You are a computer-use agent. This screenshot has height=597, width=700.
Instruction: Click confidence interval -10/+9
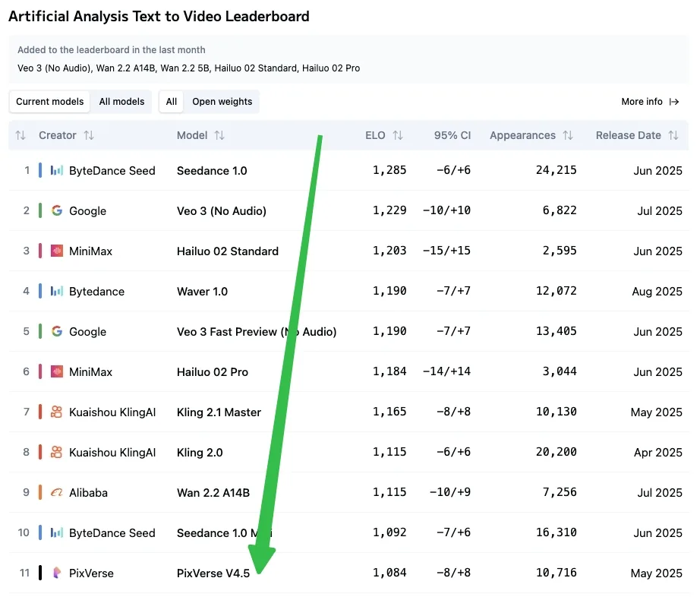coord(450,492)
